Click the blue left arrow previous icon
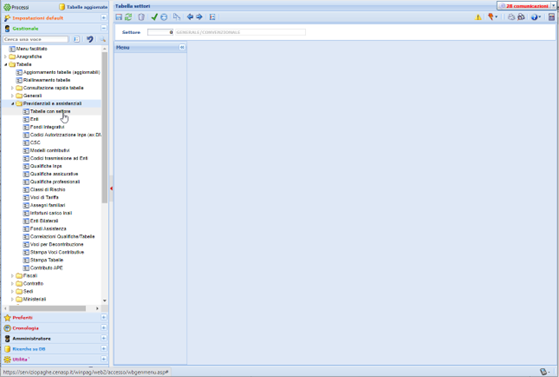 [190, 17]
